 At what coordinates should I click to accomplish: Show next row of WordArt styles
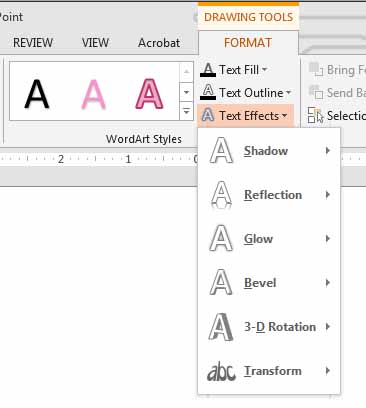186,92
